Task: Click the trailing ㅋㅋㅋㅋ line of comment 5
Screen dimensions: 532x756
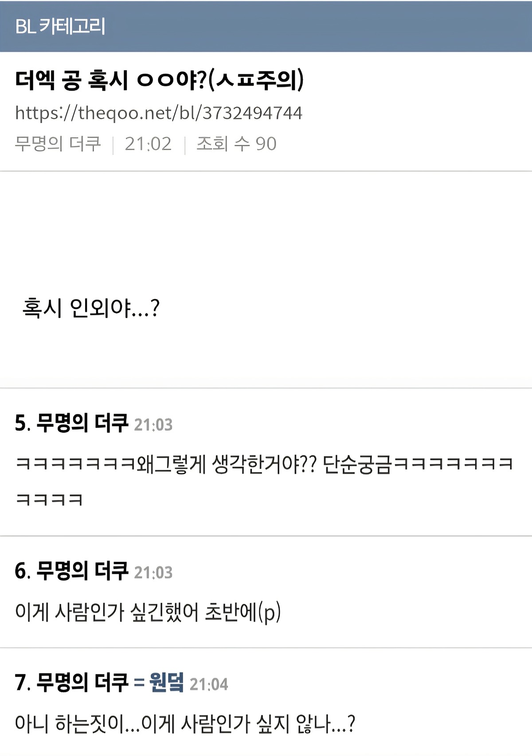Action: (x=49, y=500)
